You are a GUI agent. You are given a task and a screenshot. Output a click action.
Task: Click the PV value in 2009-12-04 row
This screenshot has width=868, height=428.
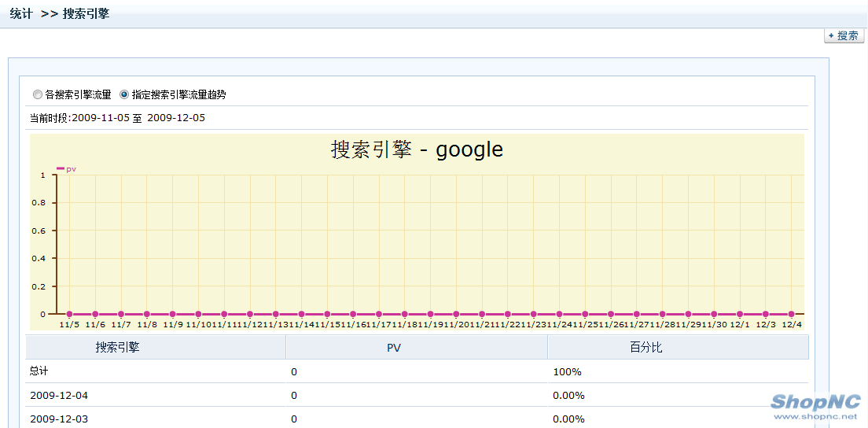294,395
